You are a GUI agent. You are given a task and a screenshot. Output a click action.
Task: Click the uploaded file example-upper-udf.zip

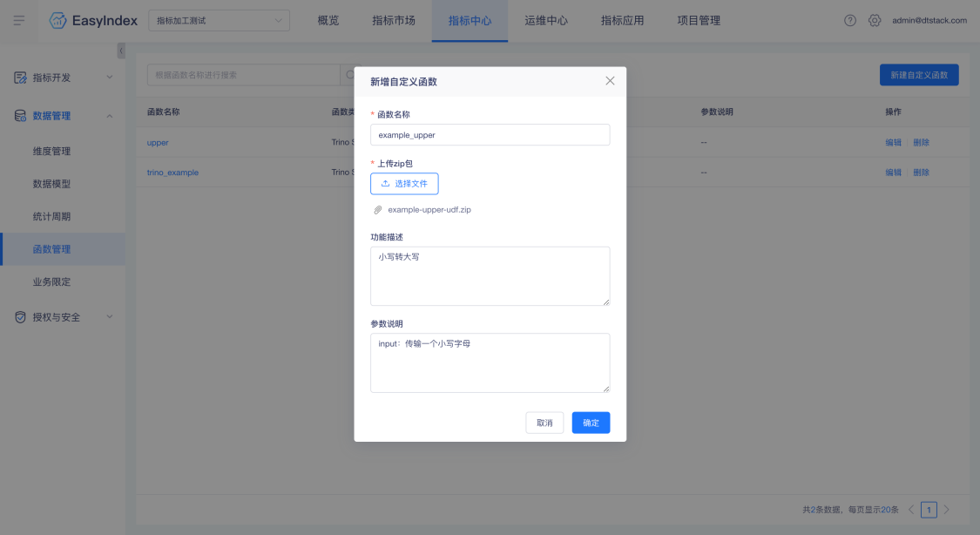(429, 210)
